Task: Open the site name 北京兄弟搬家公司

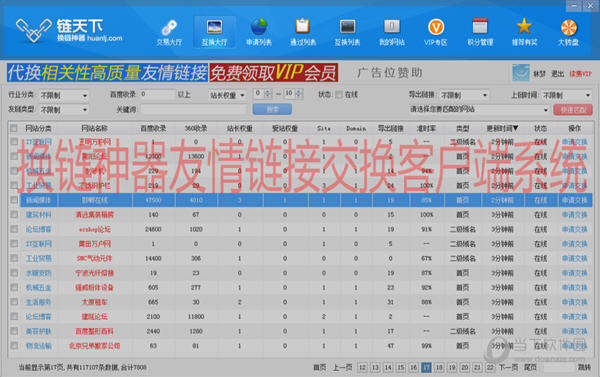Action: [x=95, y=346]
